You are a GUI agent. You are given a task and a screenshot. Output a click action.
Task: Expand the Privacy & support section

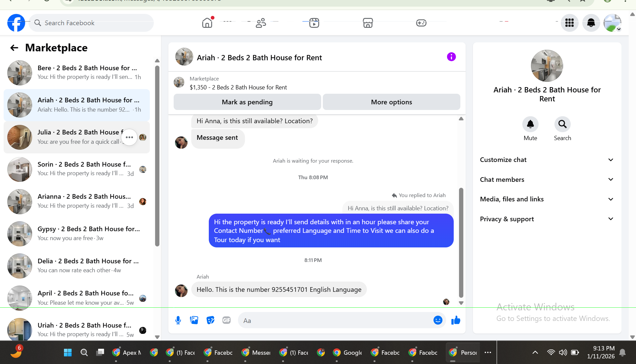[547, 219]
